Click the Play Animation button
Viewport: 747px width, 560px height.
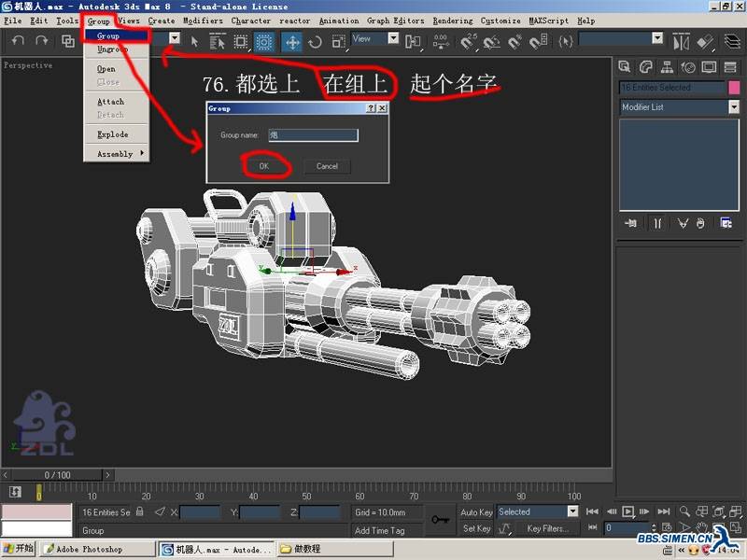pos(627,511)
